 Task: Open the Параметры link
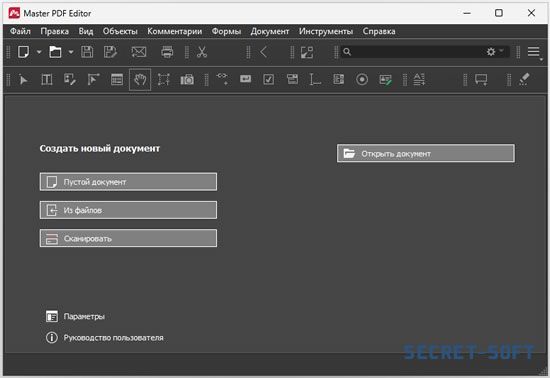(x=75, y=316)
